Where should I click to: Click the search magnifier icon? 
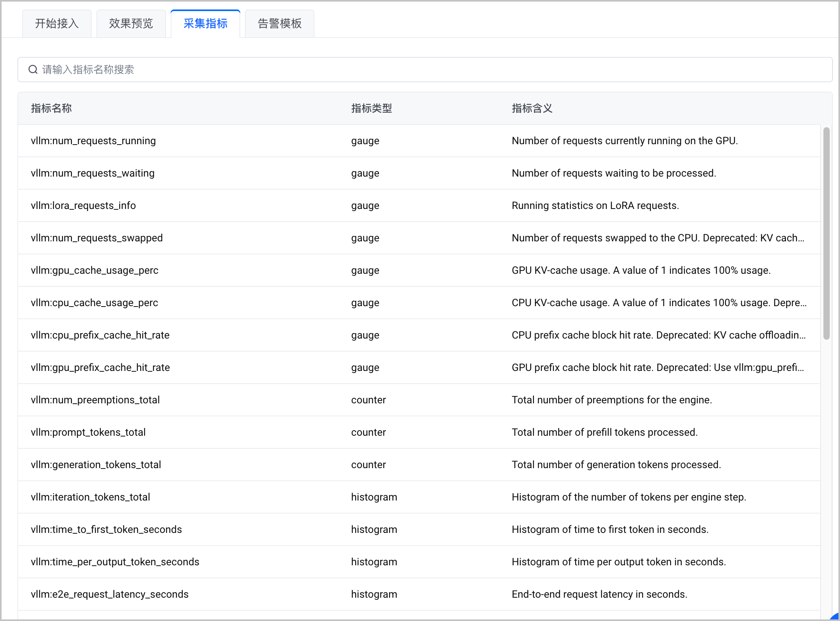(33, 70)
